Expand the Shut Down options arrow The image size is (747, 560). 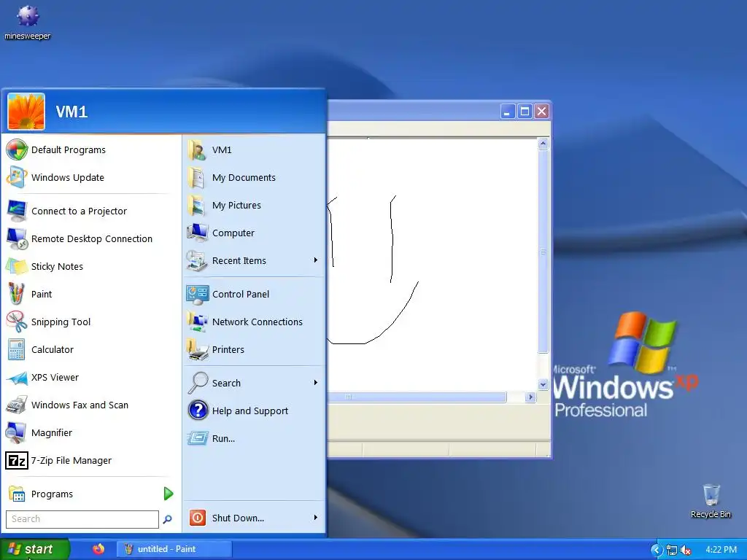[315, 518]
